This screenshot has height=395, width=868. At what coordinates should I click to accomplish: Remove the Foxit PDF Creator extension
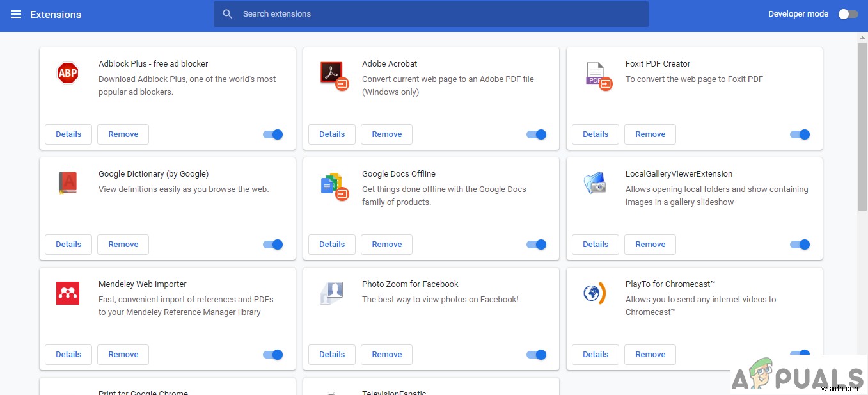pyautogui.click(x=650, y=134)
